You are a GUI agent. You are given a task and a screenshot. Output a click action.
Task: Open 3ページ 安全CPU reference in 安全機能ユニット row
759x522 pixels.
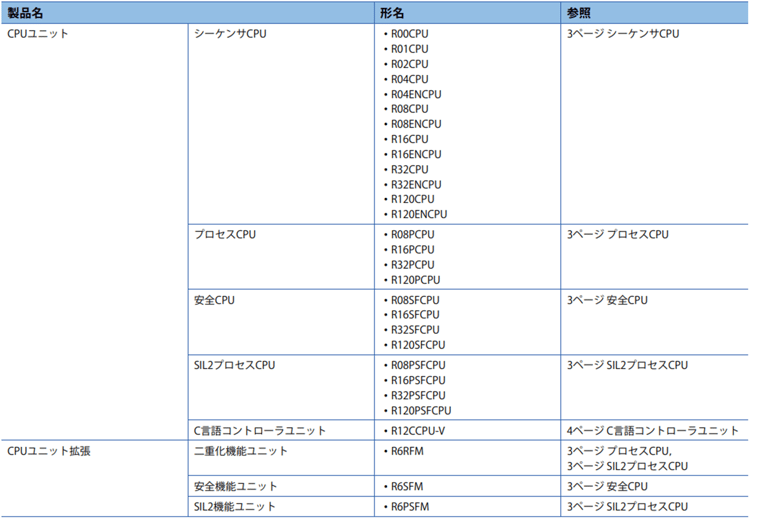tap(607, 486)
